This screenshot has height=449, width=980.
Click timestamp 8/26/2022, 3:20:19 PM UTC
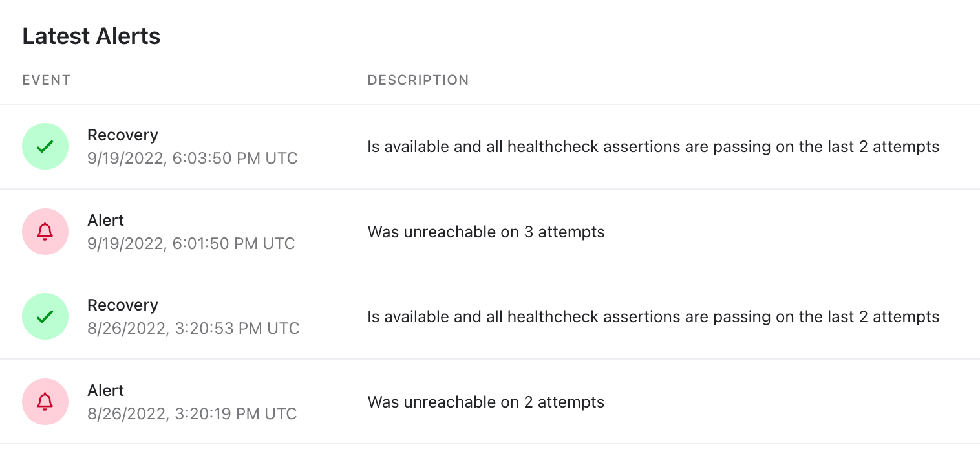coord(192,414)
